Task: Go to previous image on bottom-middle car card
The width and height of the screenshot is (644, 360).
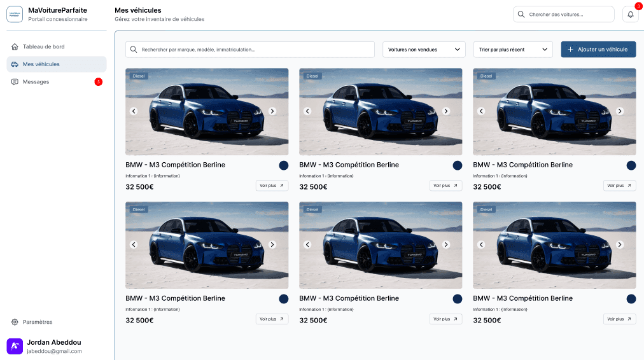Action: [x=307, y=244]
